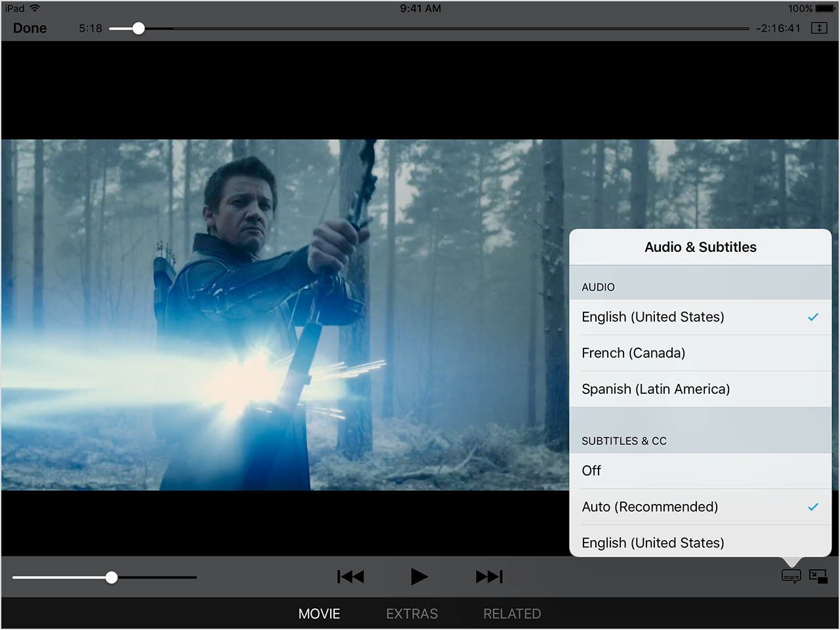Play the movie
840x630 pixels.
pyautogui.click(x=419, y=577)
